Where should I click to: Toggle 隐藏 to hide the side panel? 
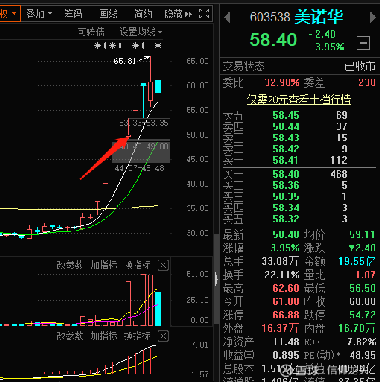(x=178, y=14)
